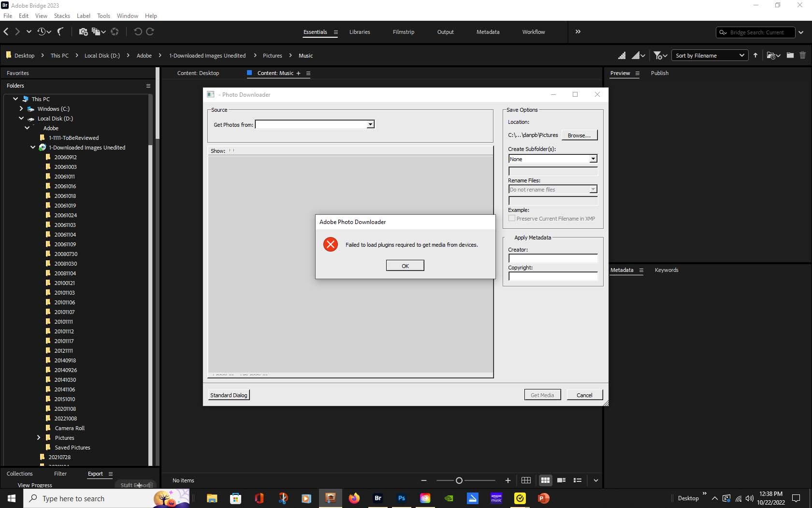812x508 pixels.
Task: Open the Content Music tab menu icon
Action: coord(308,74)
